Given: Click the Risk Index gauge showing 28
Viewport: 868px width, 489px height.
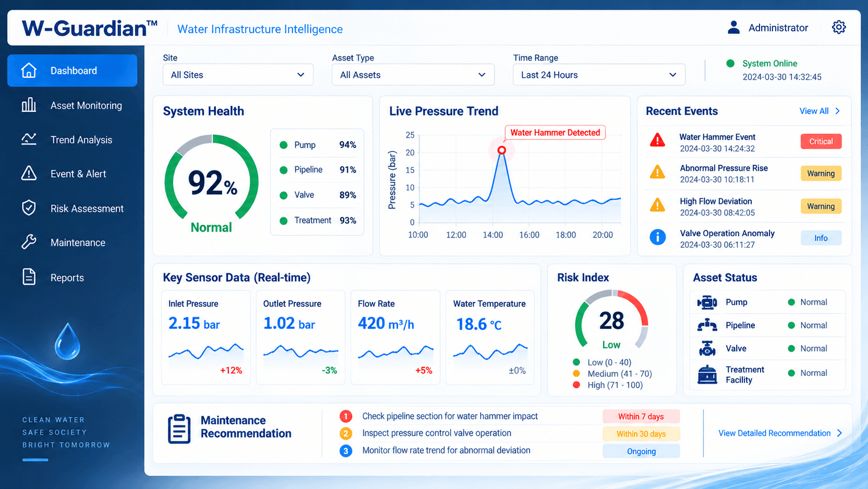Looking at the screenshot, I should [612, 320].
